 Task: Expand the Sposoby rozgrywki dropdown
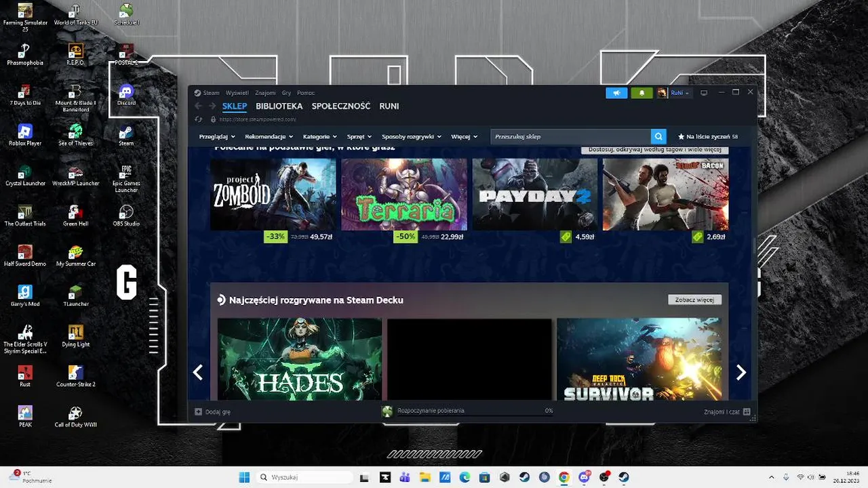tap(412, 136)
